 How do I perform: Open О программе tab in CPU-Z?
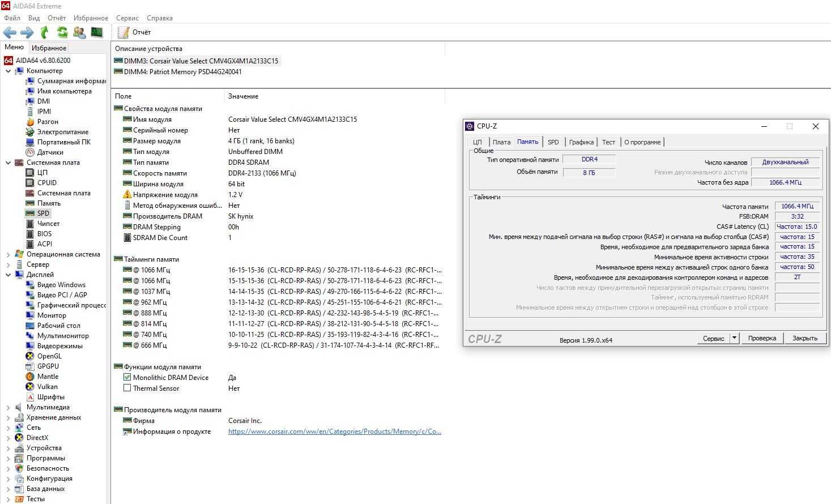click(642, 142)
